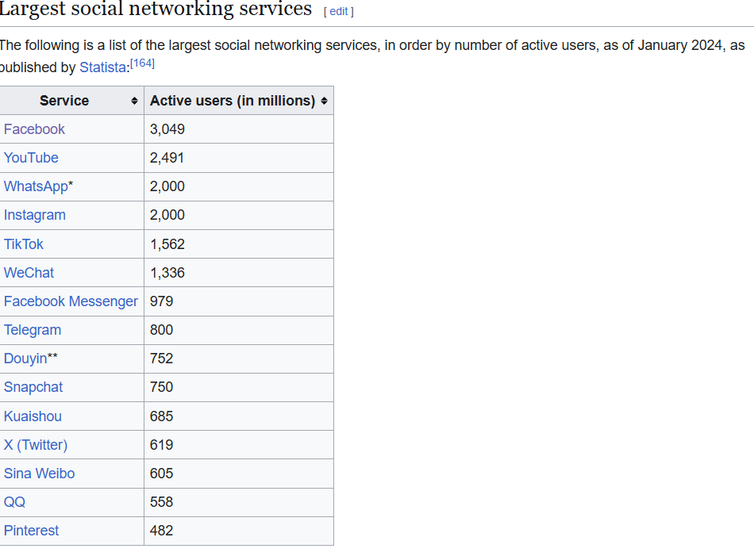Sort table by Service column arrows

point(134,101)
